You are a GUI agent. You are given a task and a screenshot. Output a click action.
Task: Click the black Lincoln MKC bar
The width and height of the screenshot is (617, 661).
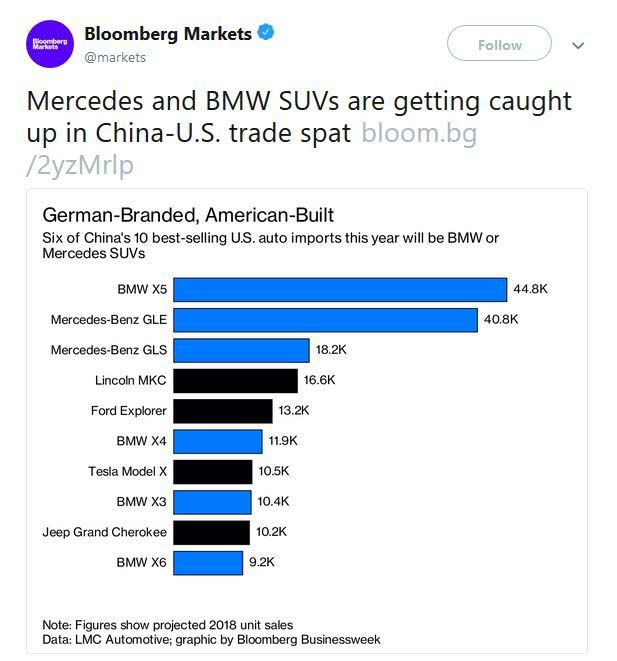click(235, 380)
